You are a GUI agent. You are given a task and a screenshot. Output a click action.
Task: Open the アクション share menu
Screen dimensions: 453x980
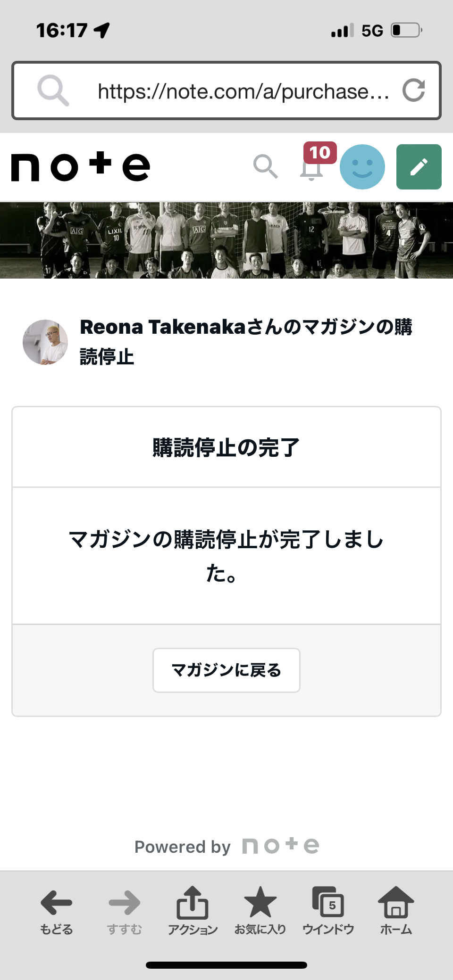point(193,910)
